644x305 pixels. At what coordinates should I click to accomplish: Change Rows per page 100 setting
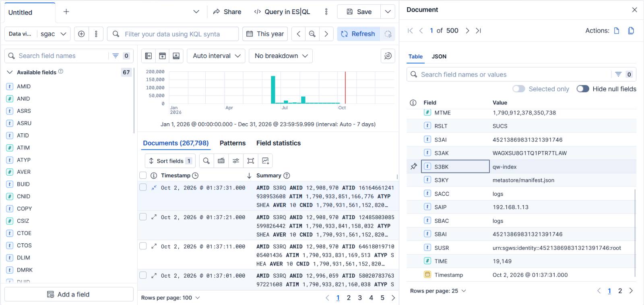point(170,298)
